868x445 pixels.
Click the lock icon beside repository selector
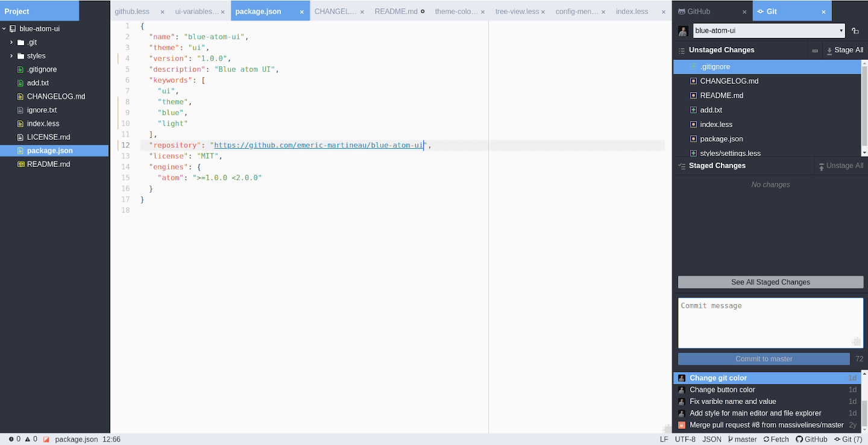tap(855, 31)
